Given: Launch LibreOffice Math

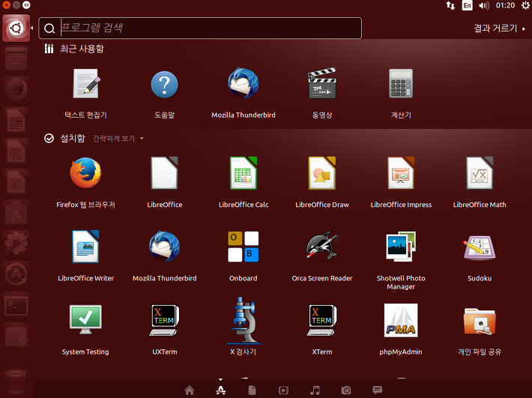Looking at the screenshot, I should [480, 172].
